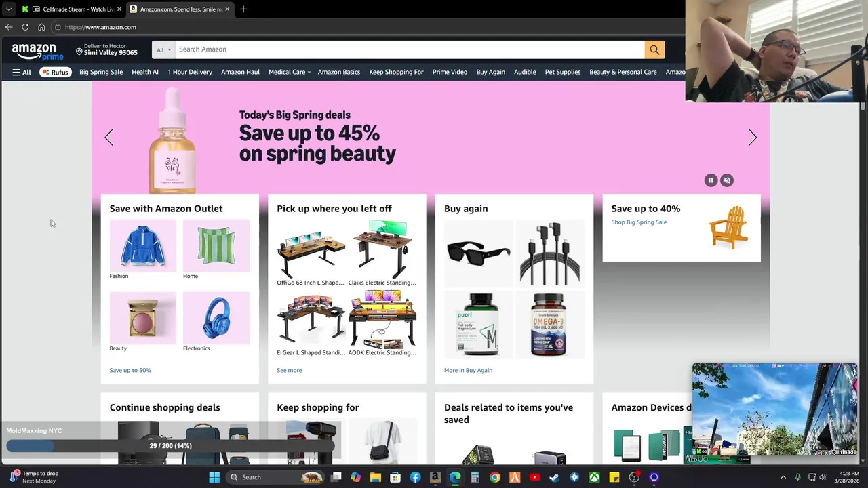The width and height of the screenshot is (868, 488).
Task: Click the address bar URL
Action: [100, 27]
